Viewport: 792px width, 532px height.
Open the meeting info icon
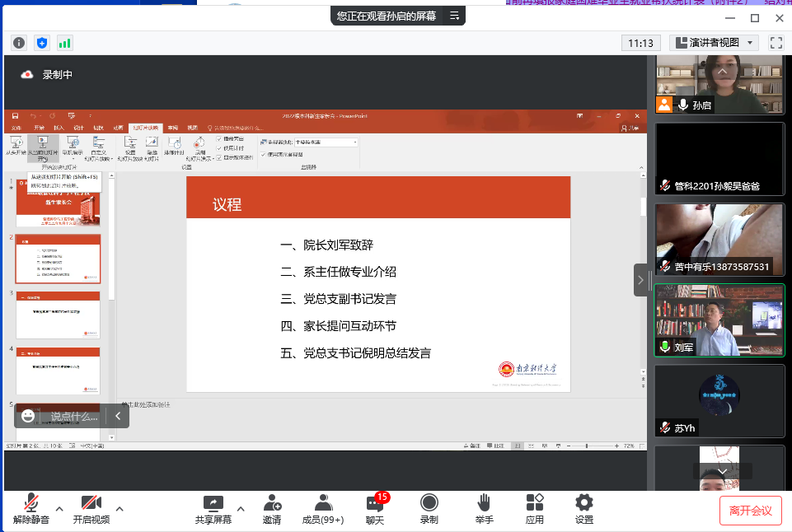(19, 43)
